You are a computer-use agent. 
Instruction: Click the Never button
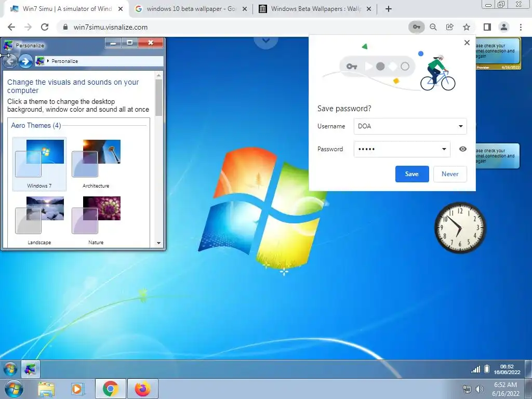pyautogui.click(x=450, y=174)
